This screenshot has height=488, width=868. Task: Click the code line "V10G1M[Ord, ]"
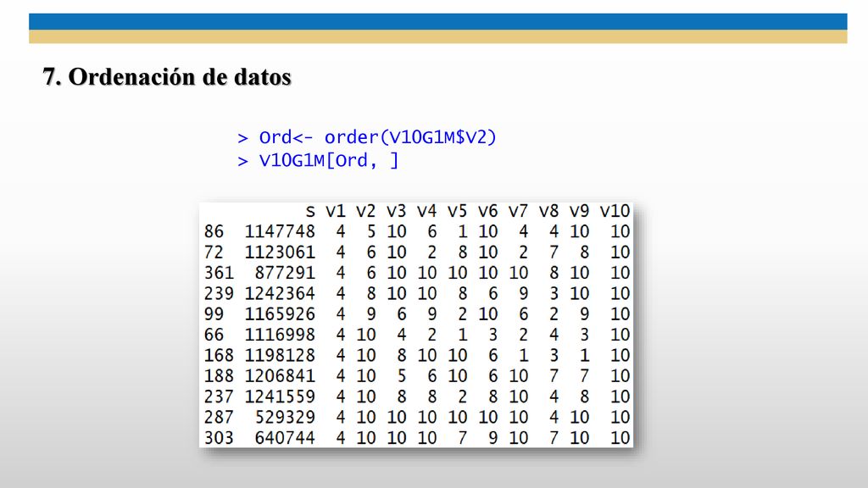329,160
